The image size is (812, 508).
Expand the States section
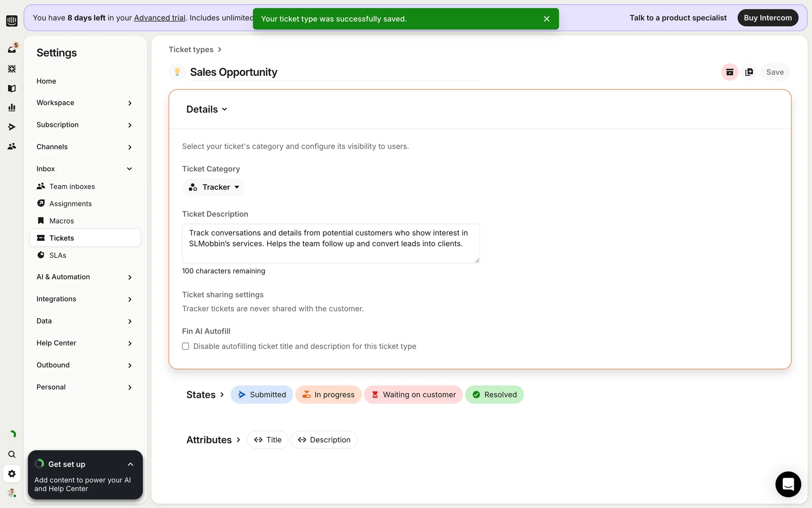[x=205, y=395]
